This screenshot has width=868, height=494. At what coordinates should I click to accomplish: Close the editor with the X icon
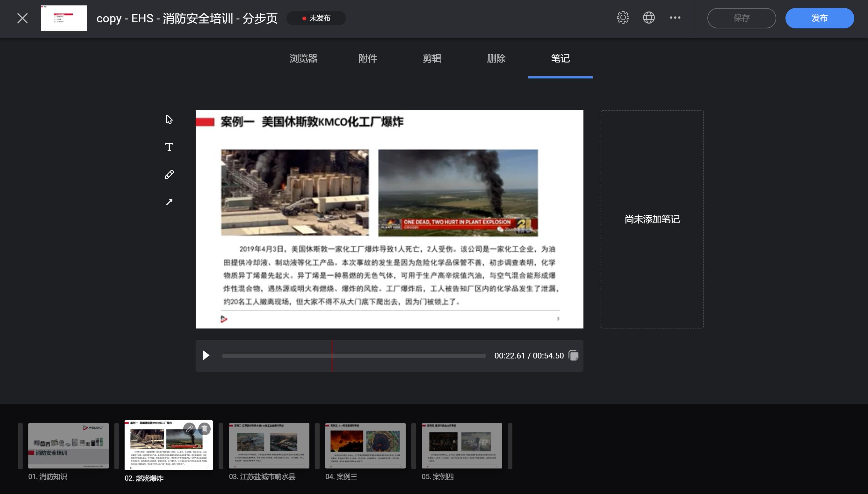pos(22,18)
